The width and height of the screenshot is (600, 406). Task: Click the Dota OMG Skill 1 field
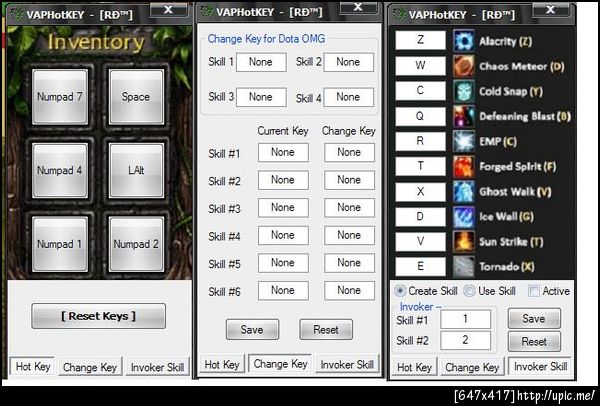(x=261, y=62)
